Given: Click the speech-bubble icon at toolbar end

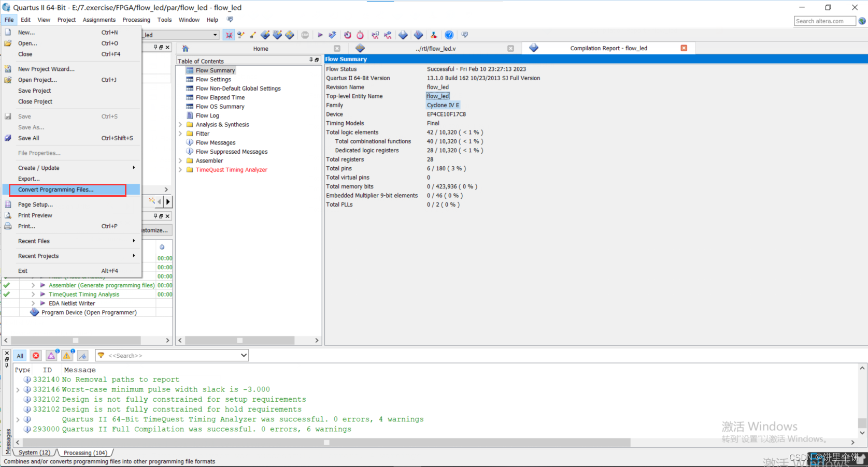Looking at the screenshot, I should point(465,35).
